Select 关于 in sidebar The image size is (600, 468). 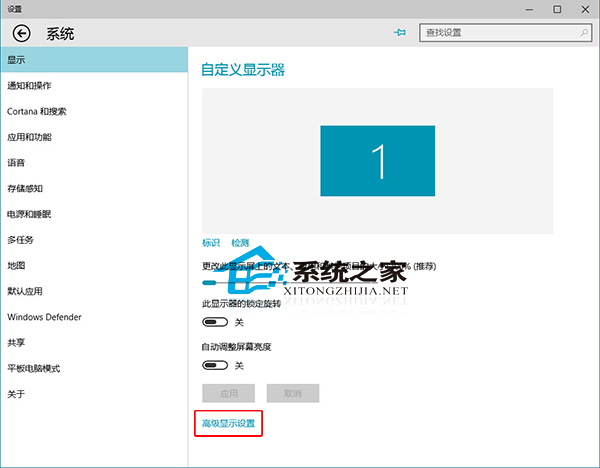94,394
